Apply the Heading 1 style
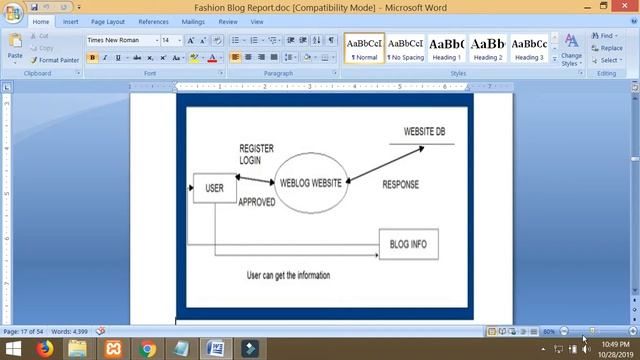Screen dimensions: 640x360 click(x=447, y=48)
